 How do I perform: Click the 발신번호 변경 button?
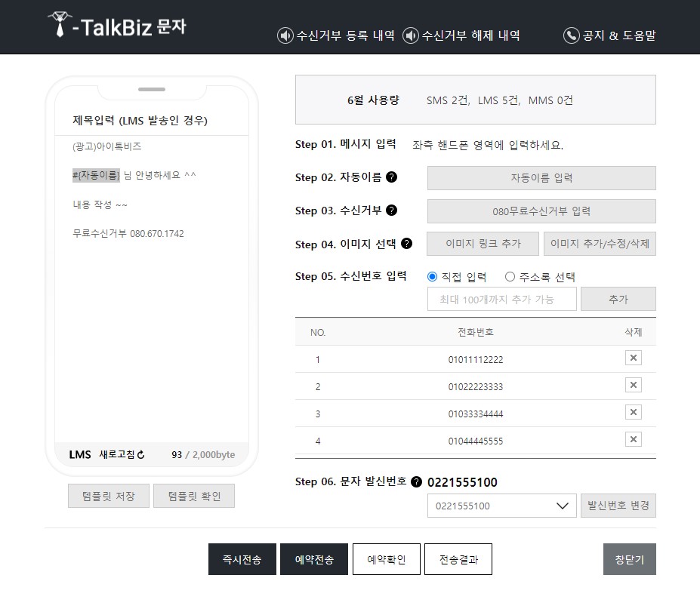[618, 506]
